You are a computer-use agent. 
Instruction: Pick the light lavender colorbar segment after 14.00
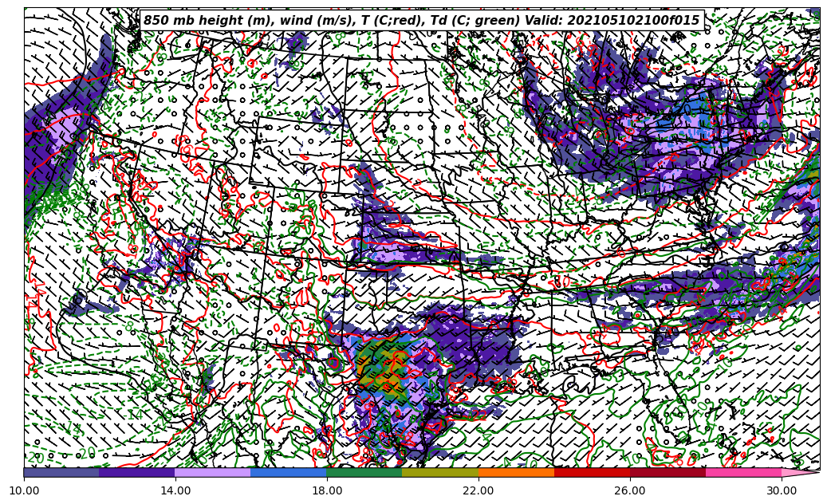point(213,473)
